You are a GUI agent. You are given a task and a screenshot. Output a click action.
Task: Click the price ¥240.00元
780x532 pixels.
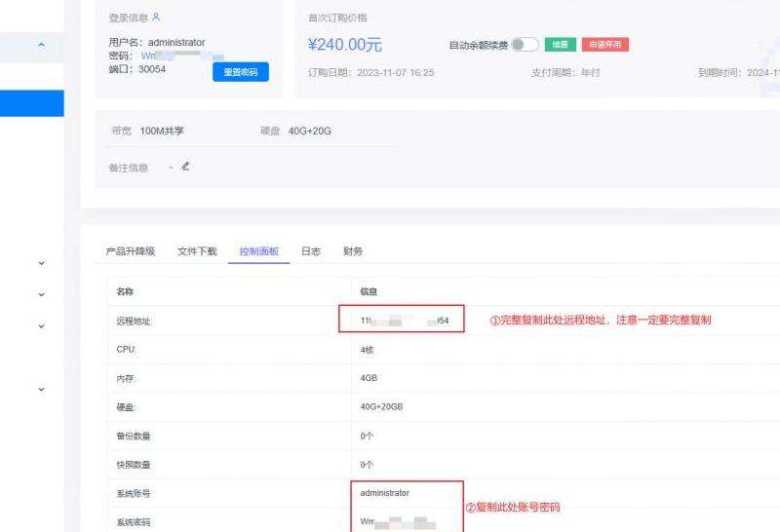pos(345,45)
